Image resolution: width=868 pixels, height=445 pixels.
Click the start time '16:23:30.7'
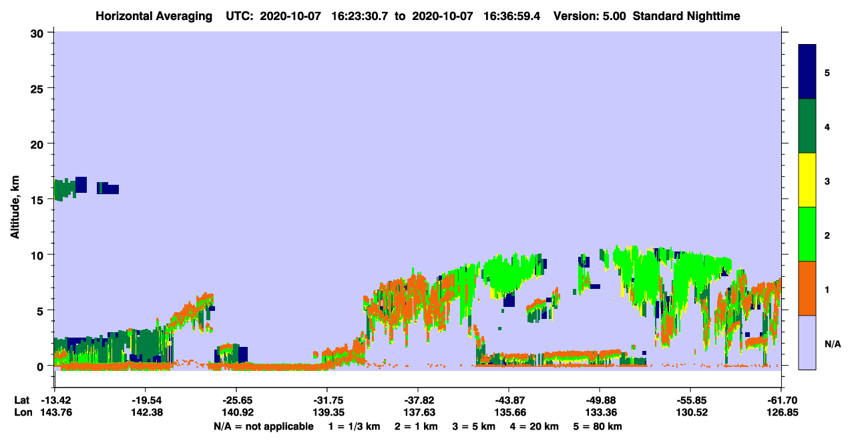[x=360, y=16]
